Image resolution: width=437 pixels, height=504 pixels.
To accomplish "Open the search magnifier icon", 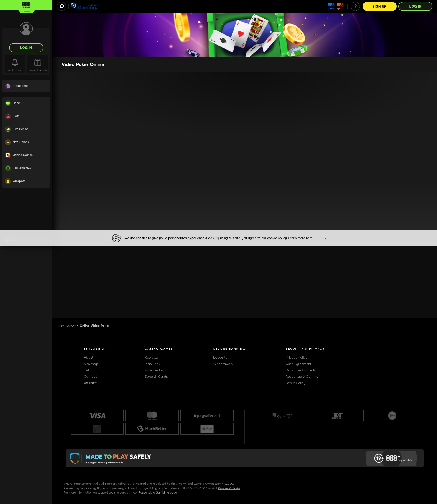I will 61,6.
